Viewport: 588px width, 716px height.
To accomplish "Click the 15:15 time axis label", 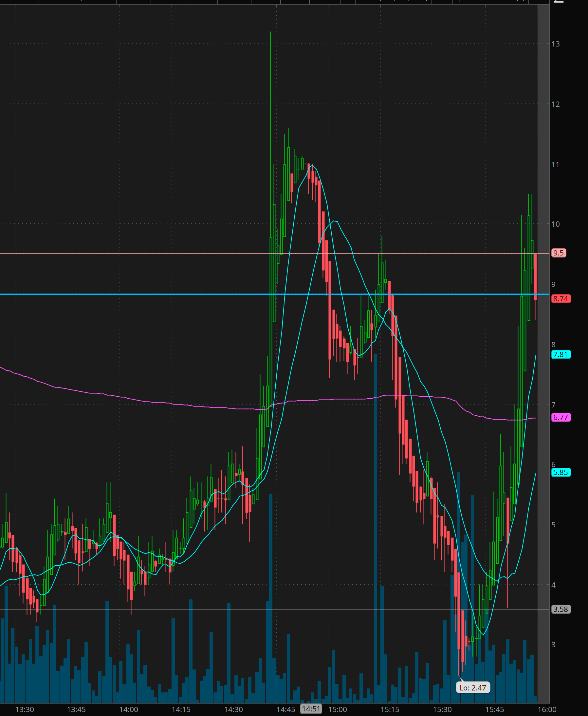I will coord(390,709).
